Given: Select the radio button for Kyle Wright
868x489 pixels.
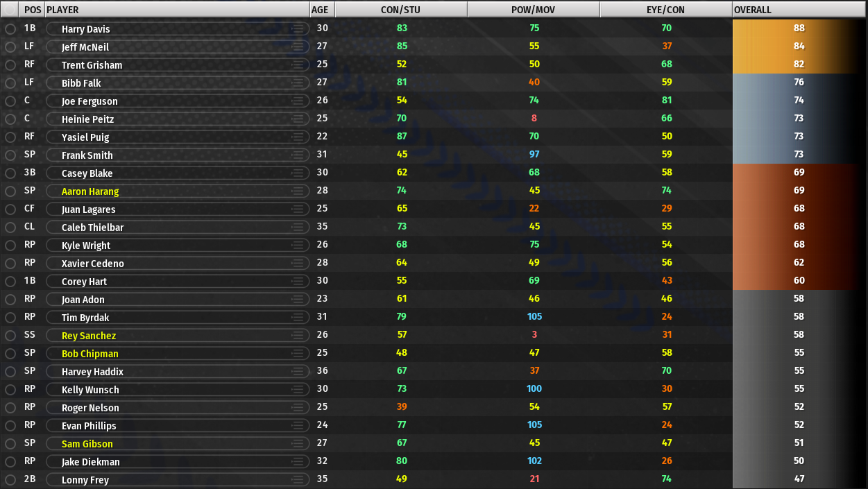Looking at the screenshot, I should tap(10, 246).
